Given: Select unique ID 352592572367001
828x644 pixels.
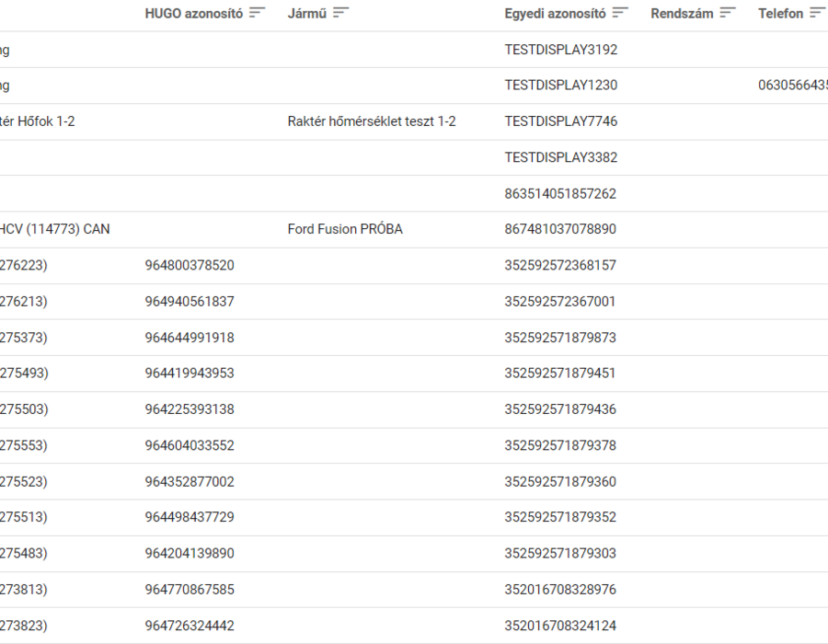Looking at the screenshot, I should coord(560,302).
